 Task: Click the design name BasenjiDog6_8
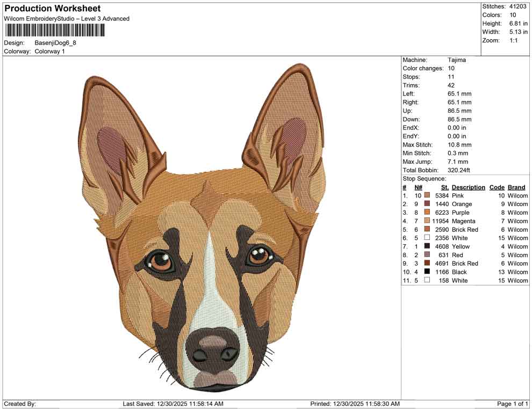(x=56, y=44)
